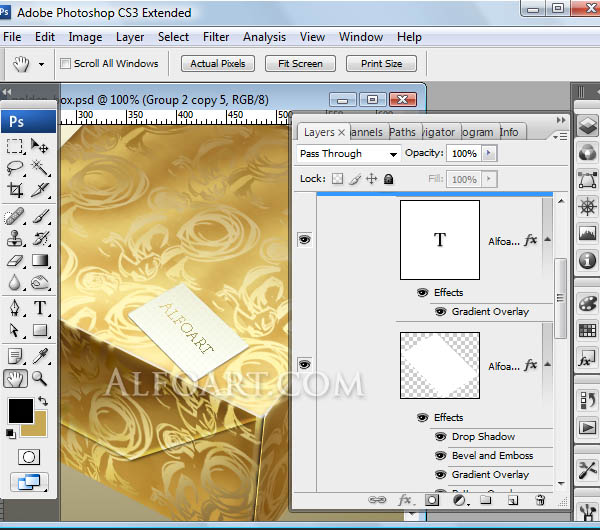This screenshot has height=530, width=600.
Task: Select the Crop tool
Action: pyautogui.click(x=15, y=190)
